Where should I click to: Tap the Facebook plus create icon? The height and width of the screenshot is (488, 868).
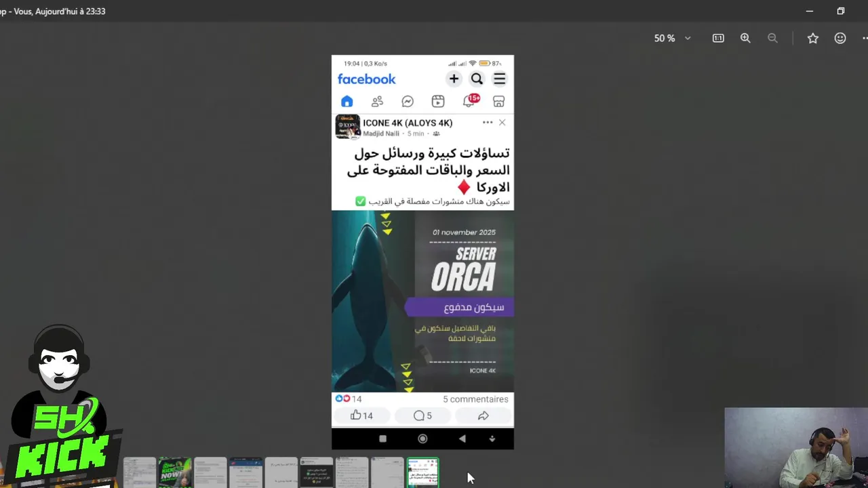[x=454, y=79]
